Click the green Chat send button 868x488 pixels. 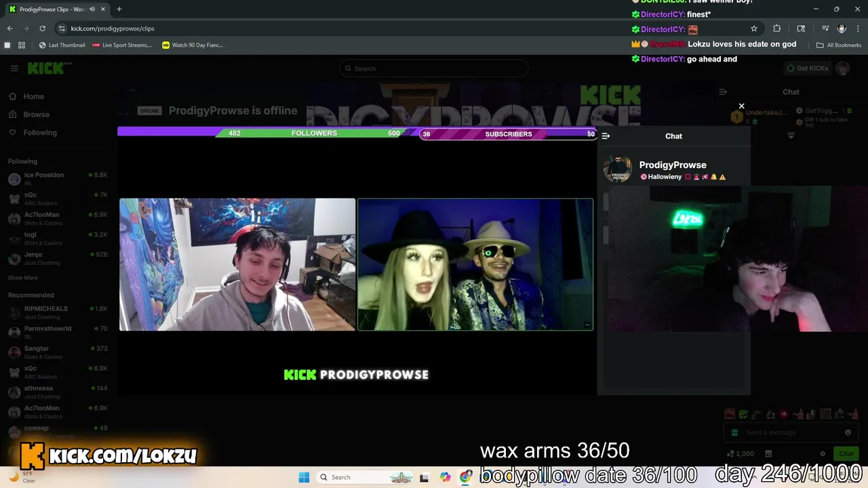pyautogui.click(x=846, y=454)
